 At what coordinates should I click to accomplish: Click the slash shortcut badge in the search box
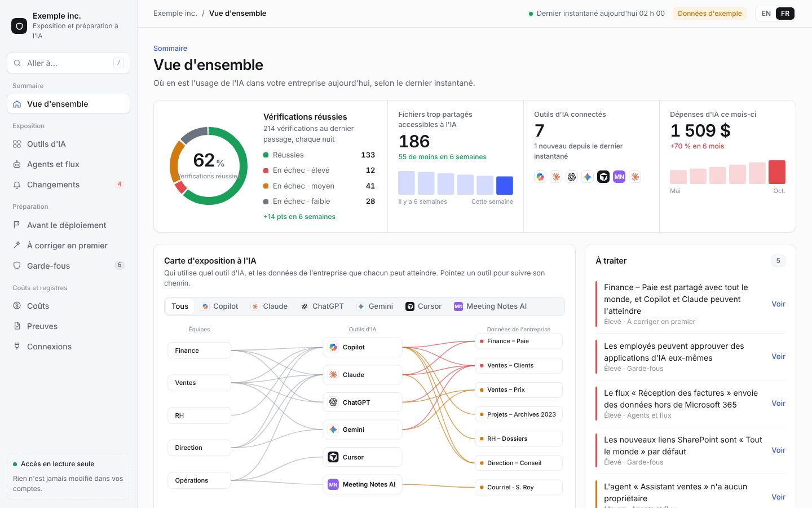[118, 63]
